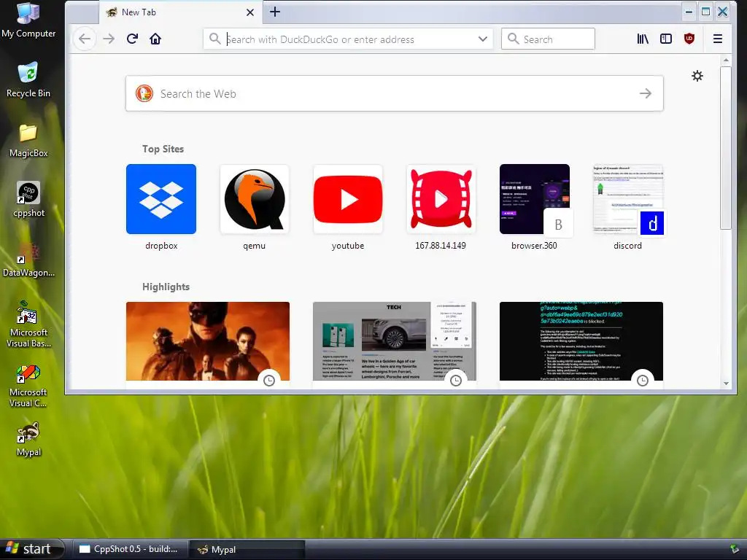Open a new tab with plus button
Image resolution: width=747 pixels, height=560 pixels.
[275, 12]
